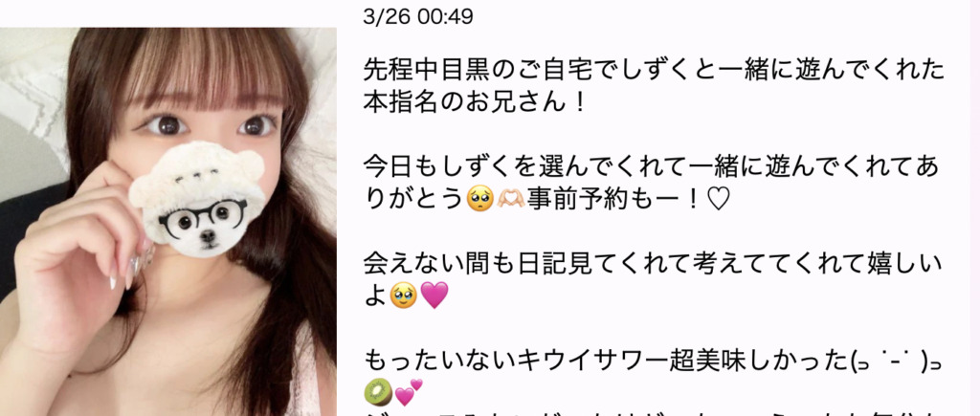Click the line 今日もしずくを選んでくれて

point(651,168)
